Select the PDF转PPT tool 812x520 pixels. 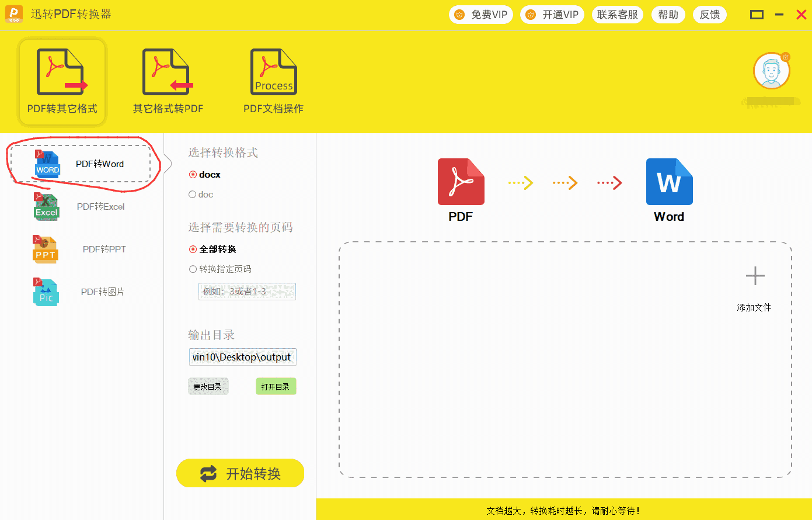45,249
